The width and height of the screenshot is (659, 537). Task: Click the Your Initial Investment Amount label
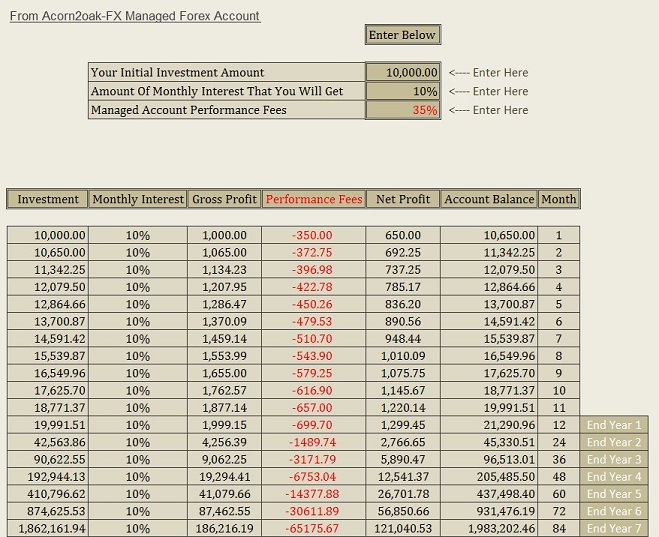tap(177, 72)
